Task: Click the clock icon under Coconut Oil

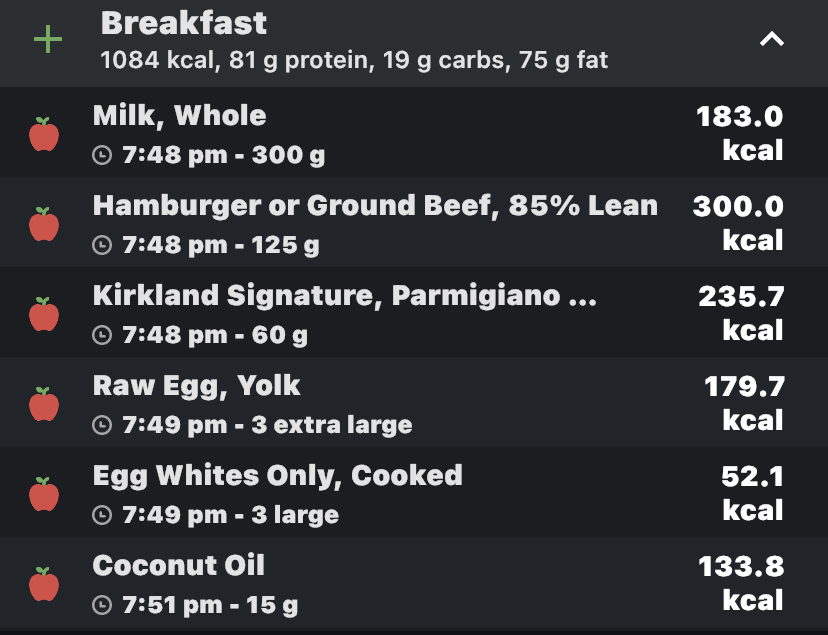Action: pyautogui.click(x=102, y=605)
